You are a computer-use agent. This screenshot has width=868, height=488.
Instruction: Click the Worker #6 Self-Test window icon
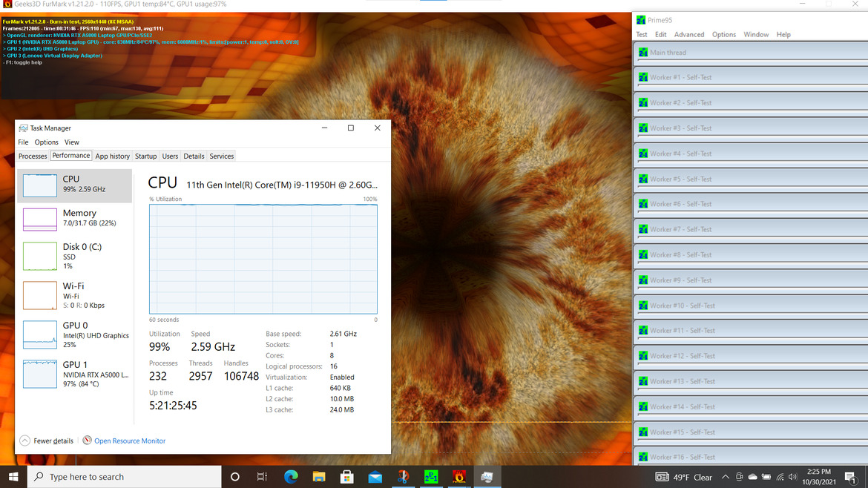pyautogui.click(x=642, y=204)
